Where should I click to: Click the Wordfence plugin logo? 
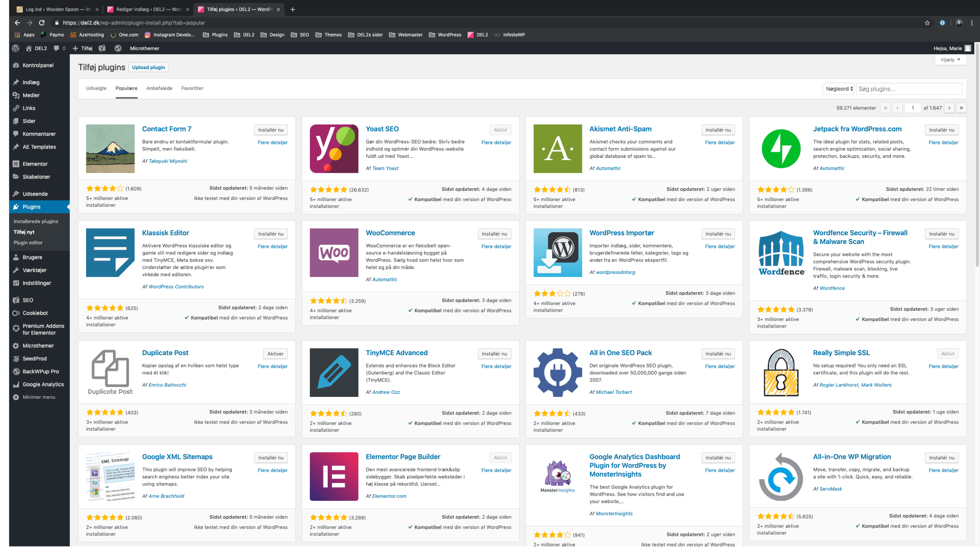pyautogui.click(x=781, y=252)
